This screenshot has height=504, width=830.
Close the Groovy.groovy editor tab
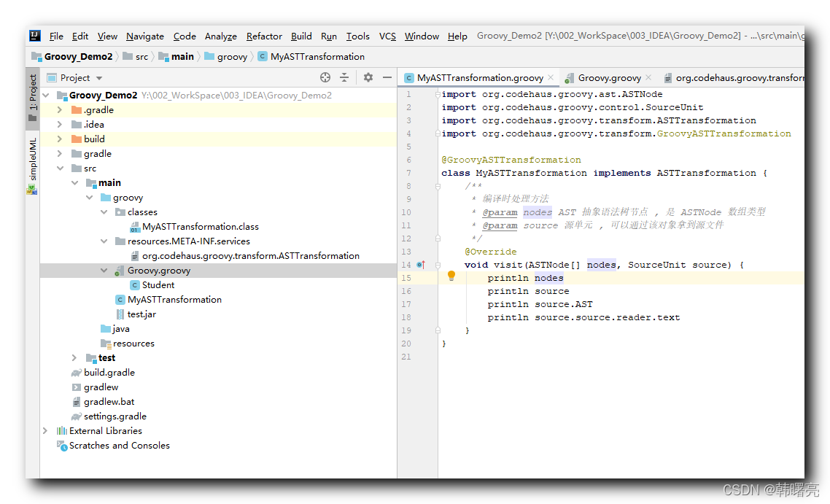648,77
